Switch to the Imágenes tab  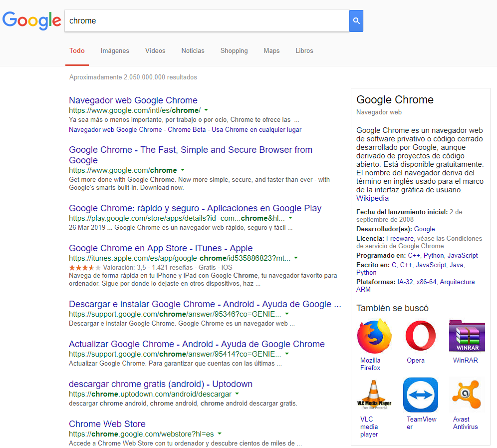click(115, 51)
